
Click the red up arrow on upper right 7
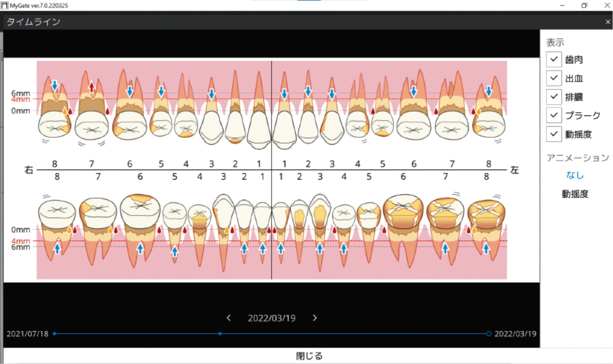[92, 86]
